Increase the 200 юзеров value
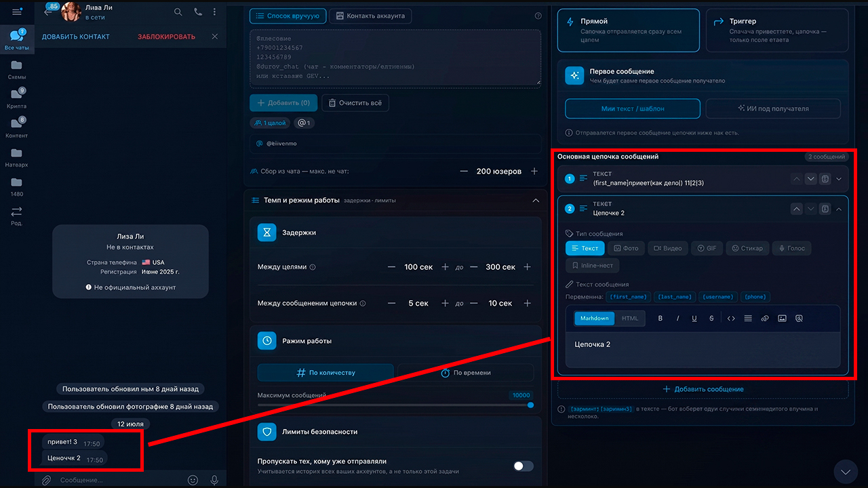Viewport: 868px width, 488px height. (x=534, y=171)
